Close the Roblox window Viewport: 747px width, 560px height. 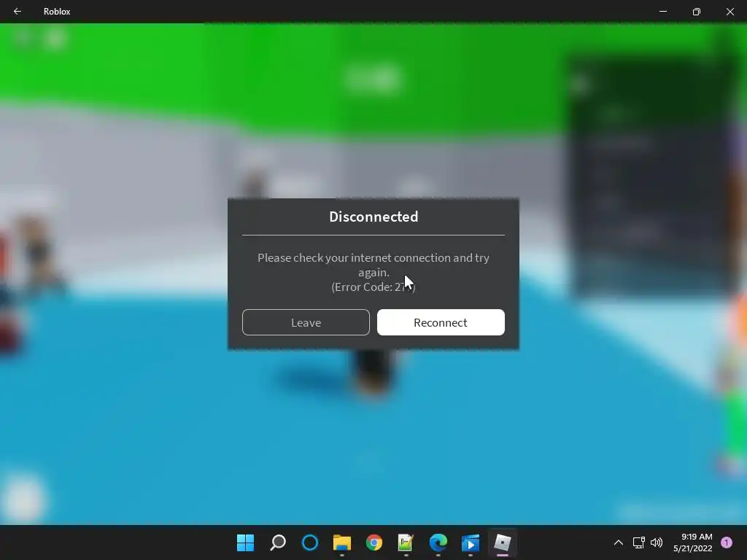coord(729,12)
